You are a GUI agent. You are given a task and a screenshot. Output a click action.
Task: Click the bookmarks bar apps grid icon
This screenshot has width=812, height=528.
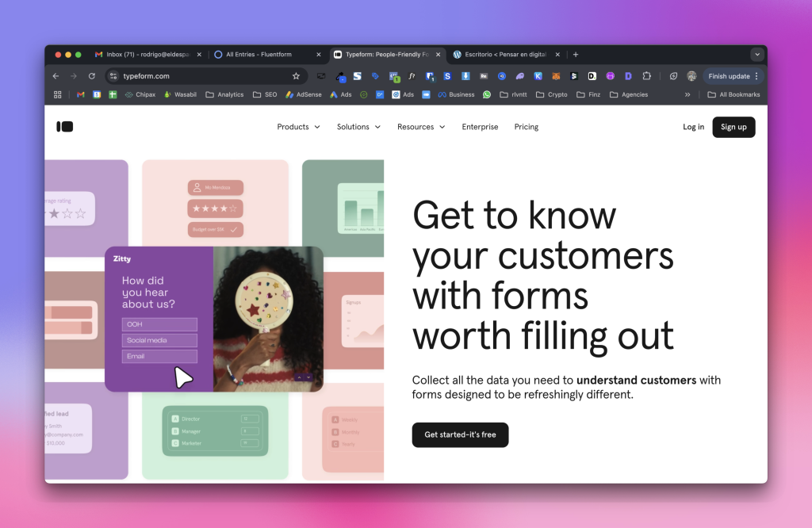tap(57, 94)
